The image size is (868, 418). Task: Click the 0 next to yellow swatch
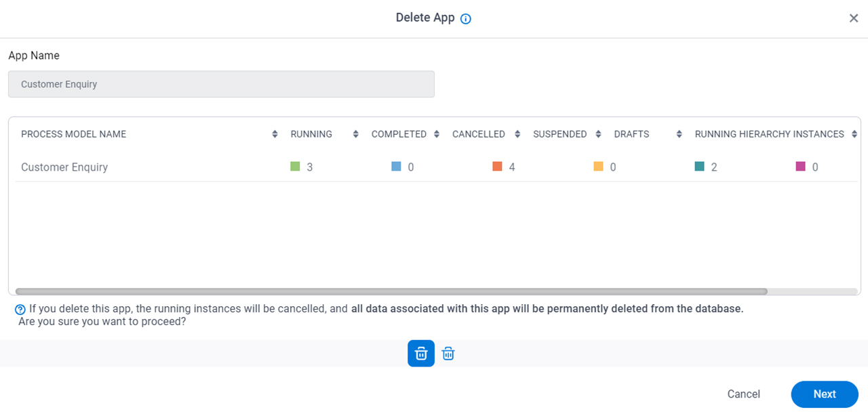tap(613, 167)
